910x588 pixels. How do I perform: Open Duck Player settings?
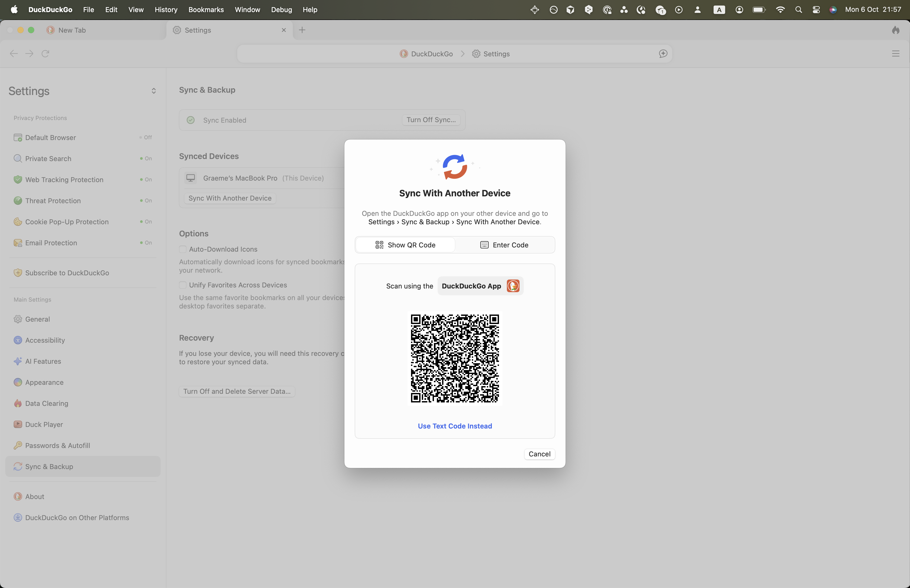tap(43, 424)
